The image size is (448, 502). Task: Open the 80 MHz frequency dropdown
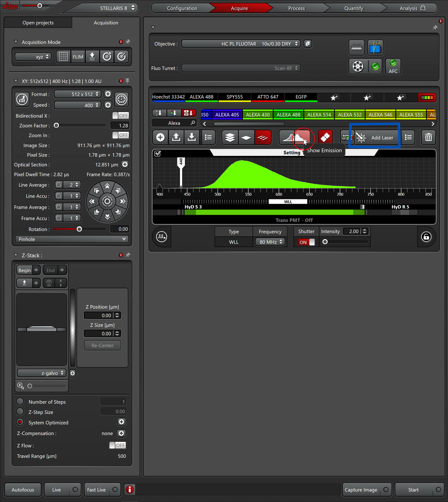(x=270, y=242)
